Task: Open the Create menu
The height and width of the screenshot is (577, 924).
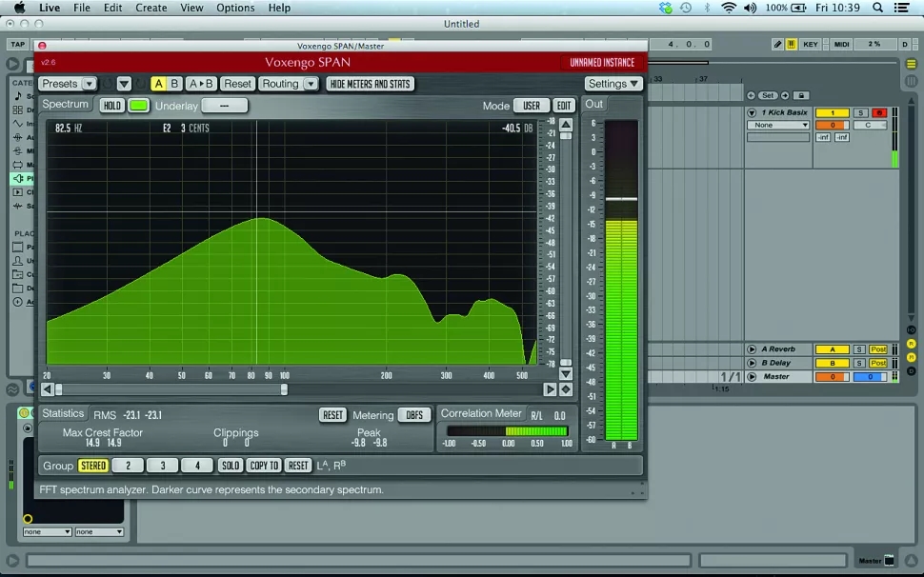Action: coord(151,8)
